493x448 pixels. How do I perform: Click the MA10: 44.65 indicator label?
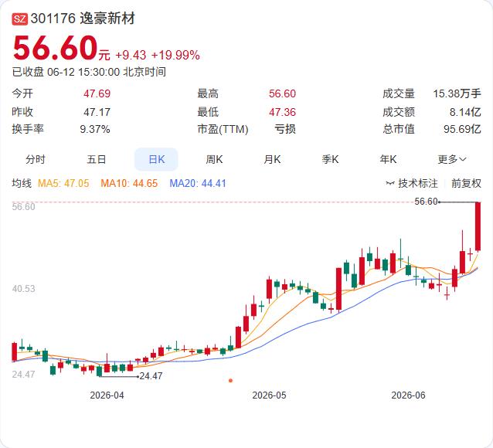click(129, 183)
